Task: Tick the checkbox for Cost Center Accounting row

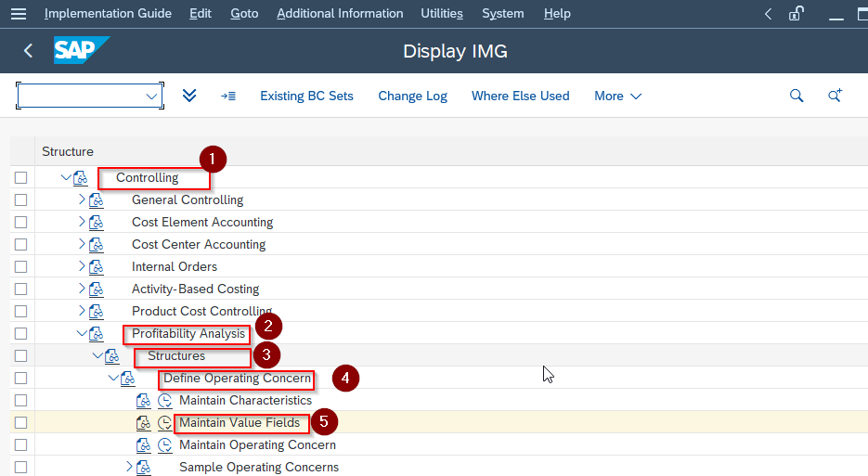Action: click(x=21, y=244)
